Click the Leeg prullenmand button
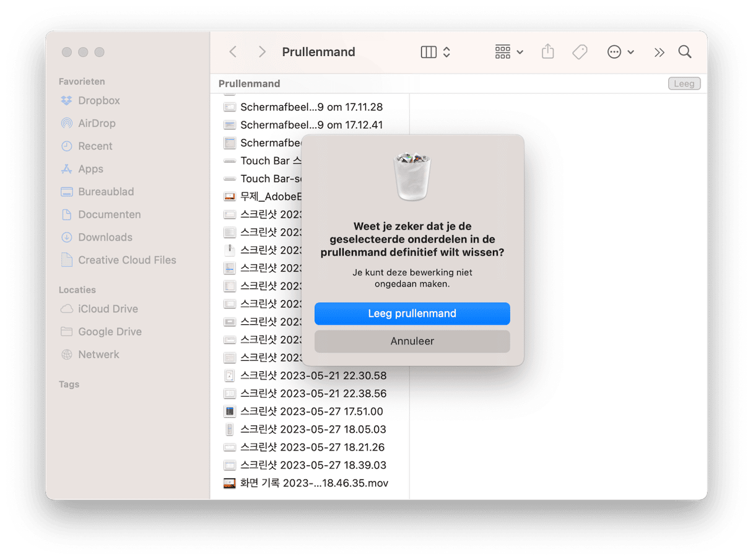Image resolution: width=753 pixels, height=560 pixels. (412, 314)
